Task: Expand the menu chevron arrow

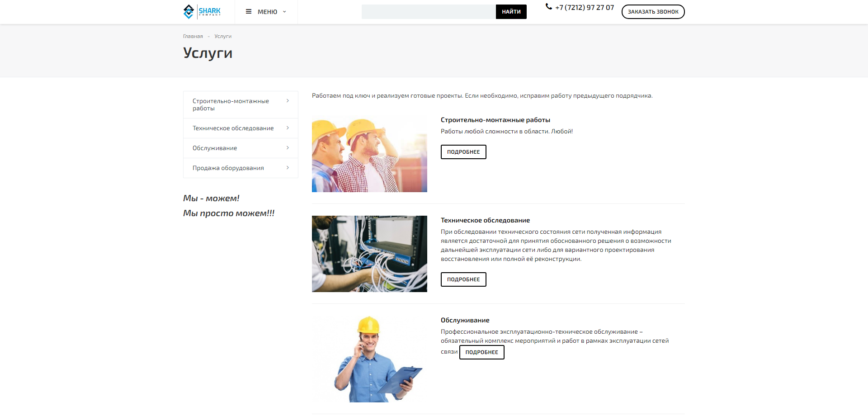Action: coord(284,12)
